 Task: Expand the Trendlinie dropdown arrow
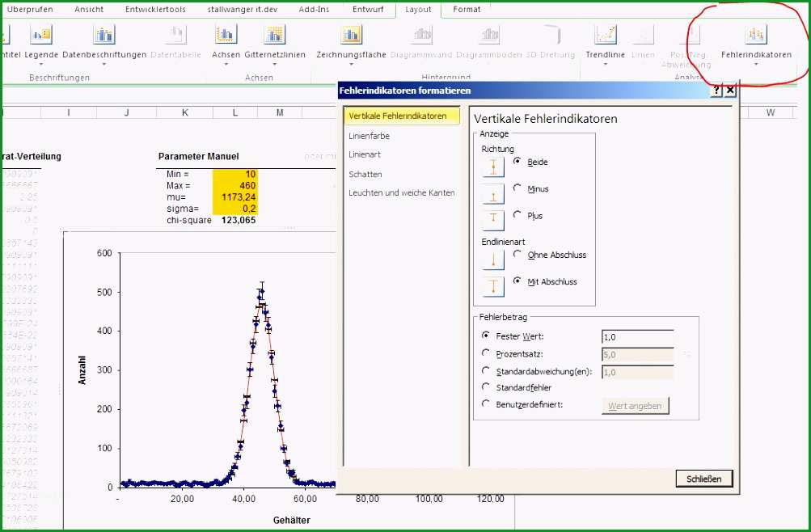[605, 65]
